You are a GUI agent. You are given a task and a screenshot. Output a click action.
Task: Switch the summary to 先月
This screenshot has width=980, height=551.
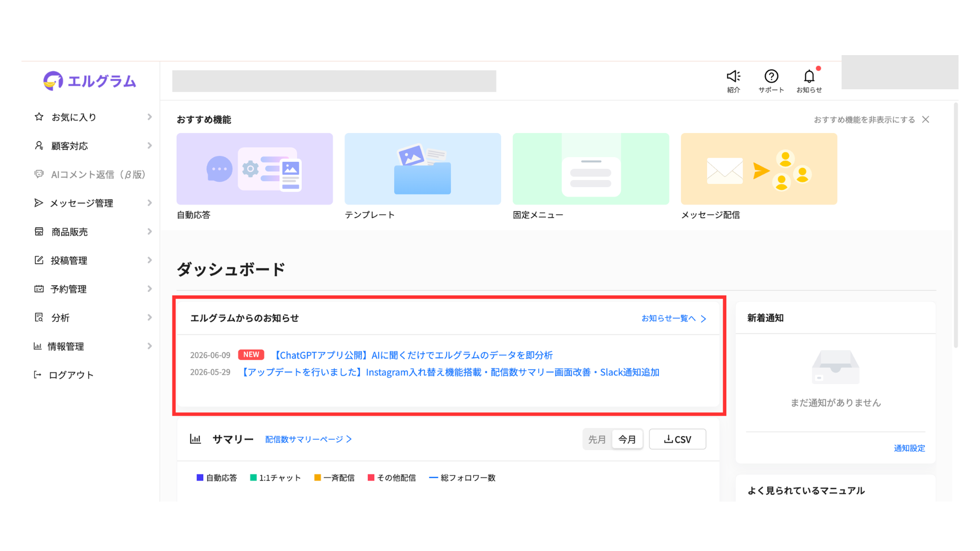tap(597, 439)
